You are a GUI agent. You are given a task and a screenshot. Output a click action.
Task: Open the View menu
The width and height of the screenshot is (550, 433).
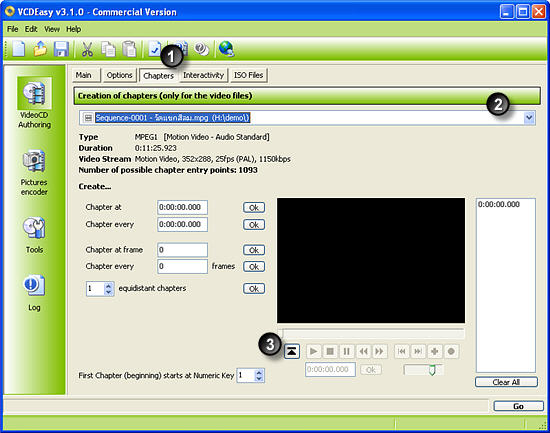pyautogui.click(x=52, y=29)
